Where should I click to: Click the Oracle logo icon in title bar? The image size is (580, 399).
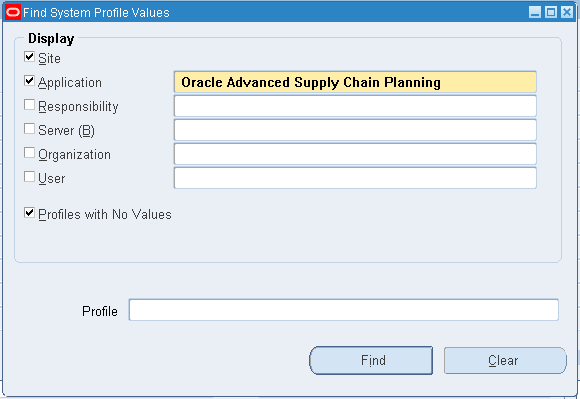coord(13,13)
